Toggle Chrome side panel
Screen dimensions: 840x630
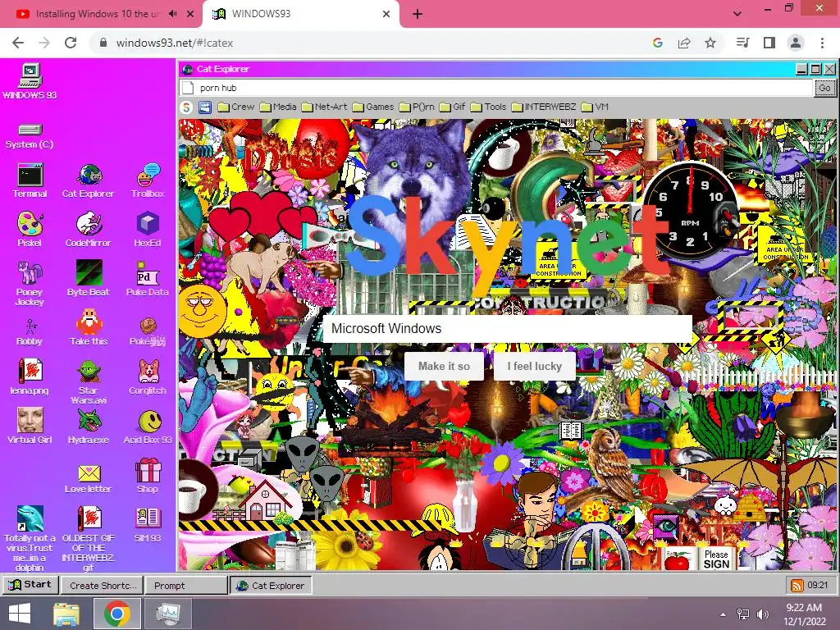click(x=769, y=43)
